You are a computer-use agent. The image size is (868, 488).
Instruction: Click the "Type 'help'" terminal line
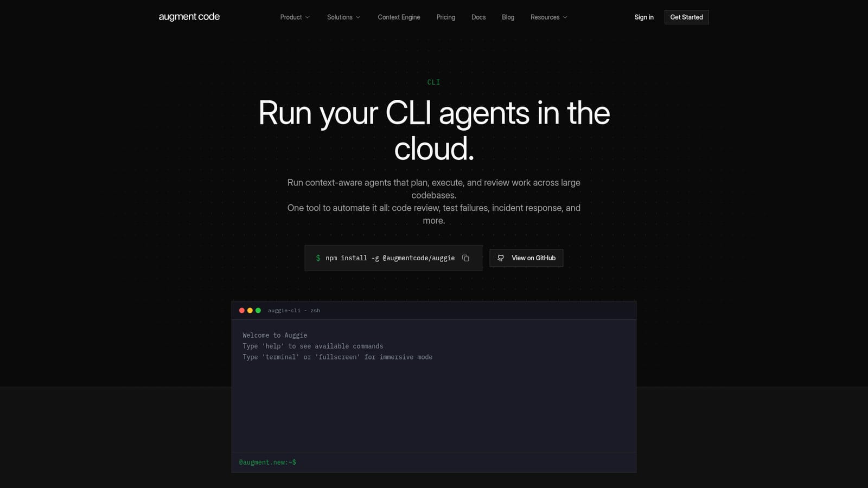pos(312,346)
